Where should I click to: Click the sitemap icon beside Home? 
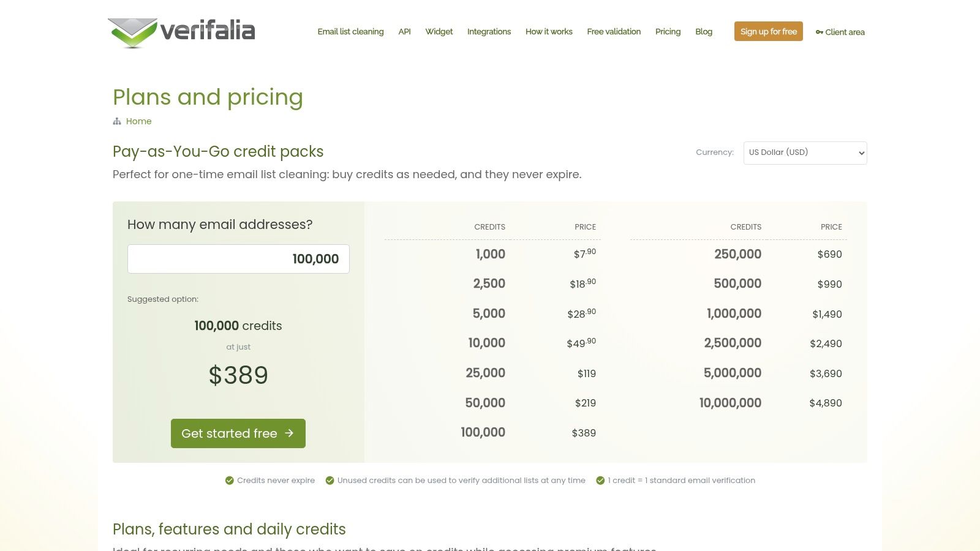point(117,121)
